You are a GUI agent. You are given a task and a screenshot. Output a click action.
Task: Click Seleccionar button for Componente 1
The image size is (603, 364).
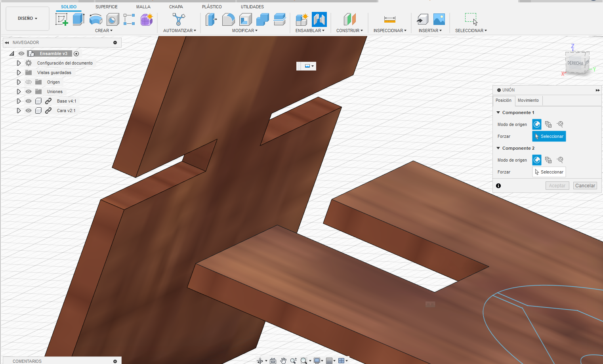point(549,136)
